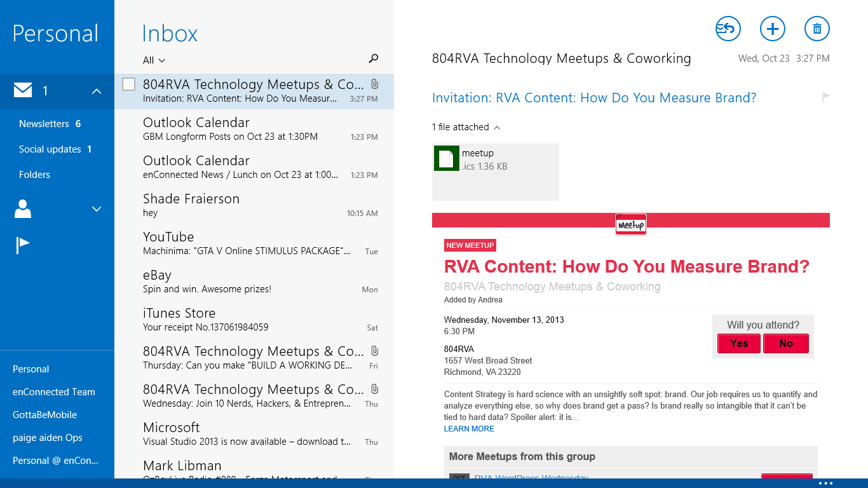The width and height of the screenshot is (868, 488).
Task: Click the 'More Meetups from this group' heading
Action: (x=522, y=456)
